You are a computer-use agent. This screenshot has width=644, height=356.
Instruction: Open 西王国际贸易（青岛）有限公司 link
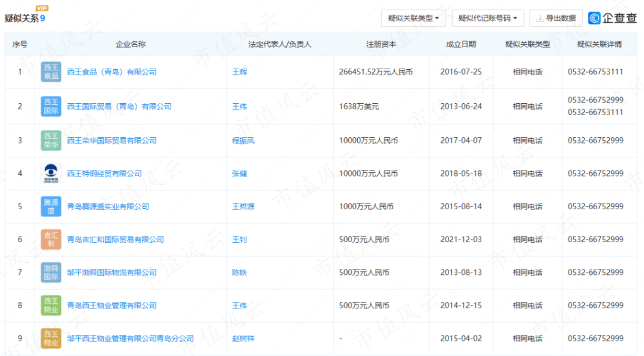(119, 107)
